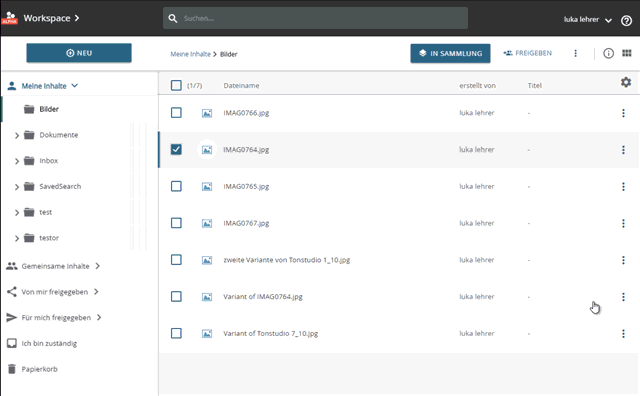640x396 pixels.
Task: Click image icon of IMAG0767.jpg
Action: (x=207, y=223)
